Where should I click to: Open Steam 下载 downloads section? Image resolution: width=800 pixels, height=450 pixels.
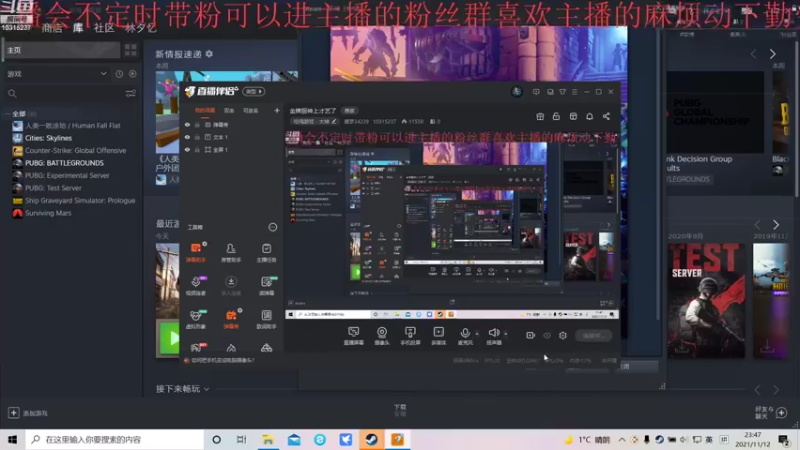coord(400,409)
